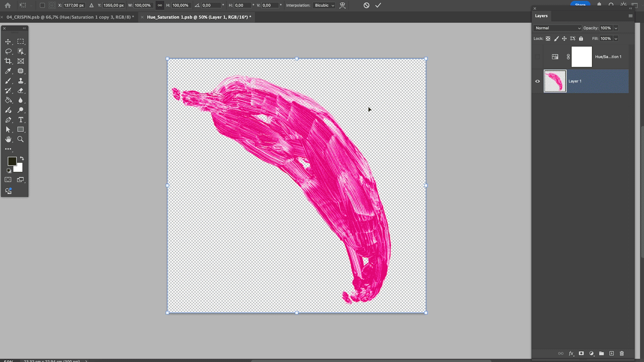Show the Hue/Saturation 1 layer

(x=537, y=57)
